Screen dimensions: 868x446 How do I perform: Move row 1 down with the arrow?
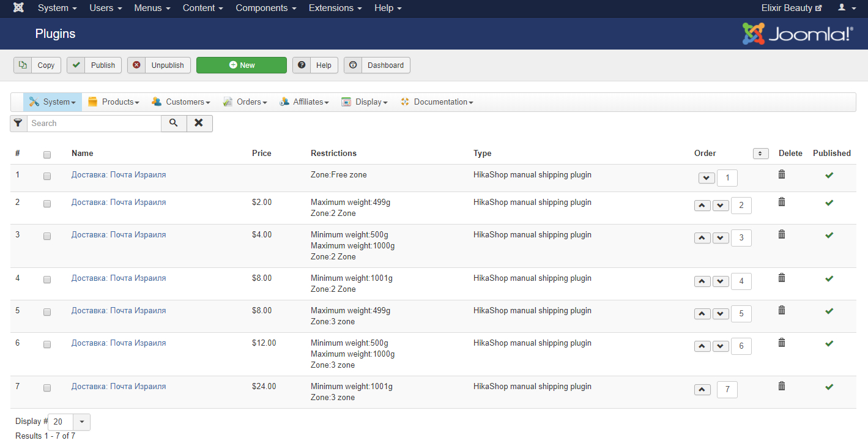707,178
